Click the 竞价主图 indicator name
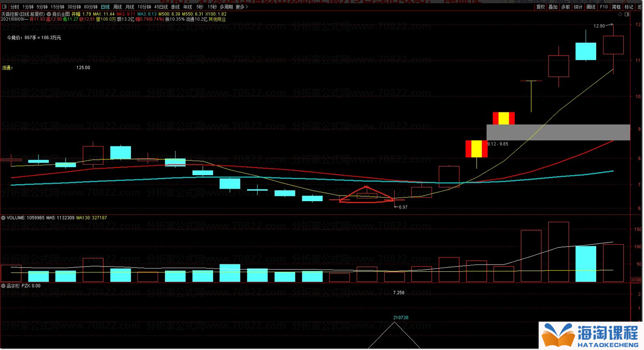The image size is (644, 350). click(x=61, y=14)
